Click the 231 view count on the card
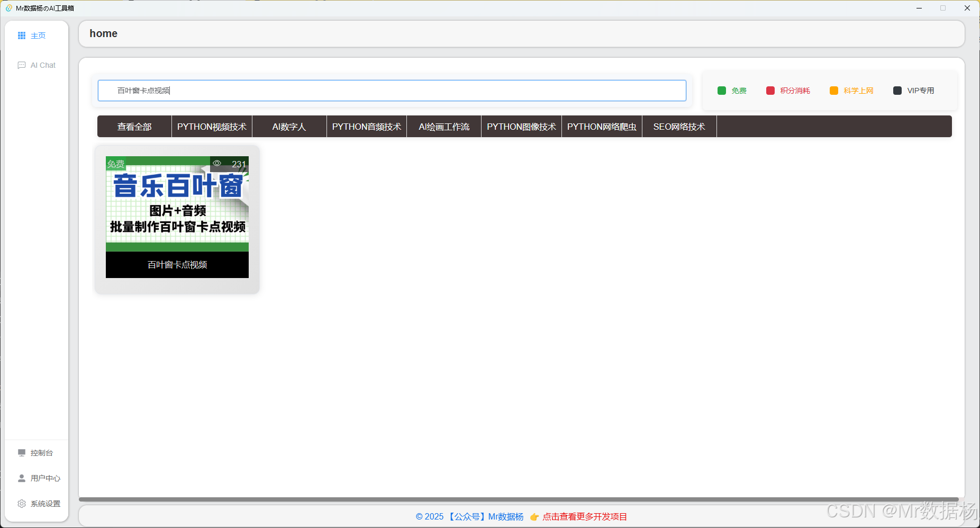Image resolution: width=980 pixels, height=528 pixels. (x=239, y=164)
